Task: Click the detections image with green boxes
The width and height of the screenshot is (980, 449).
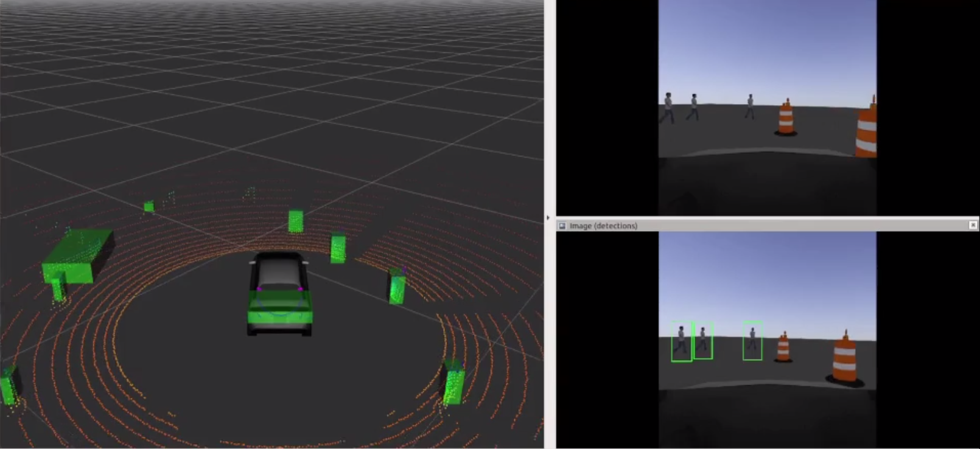Action: point(767,340)
